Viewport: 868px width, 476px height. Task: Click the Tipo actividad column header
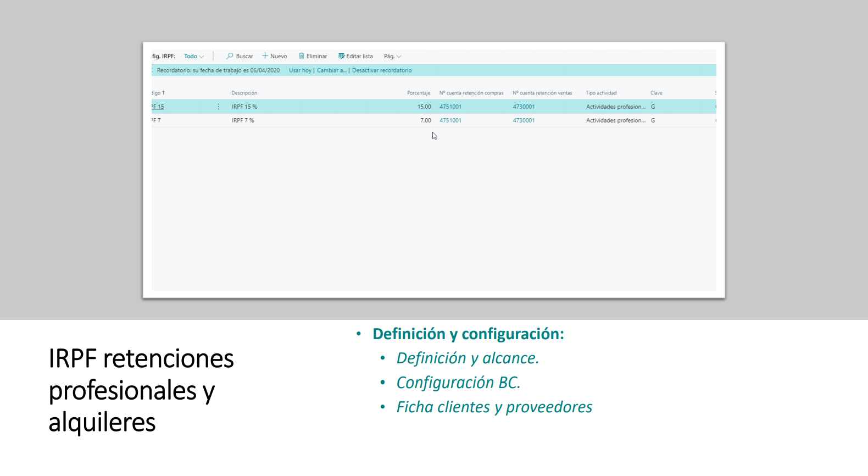(x=601, y=93)
